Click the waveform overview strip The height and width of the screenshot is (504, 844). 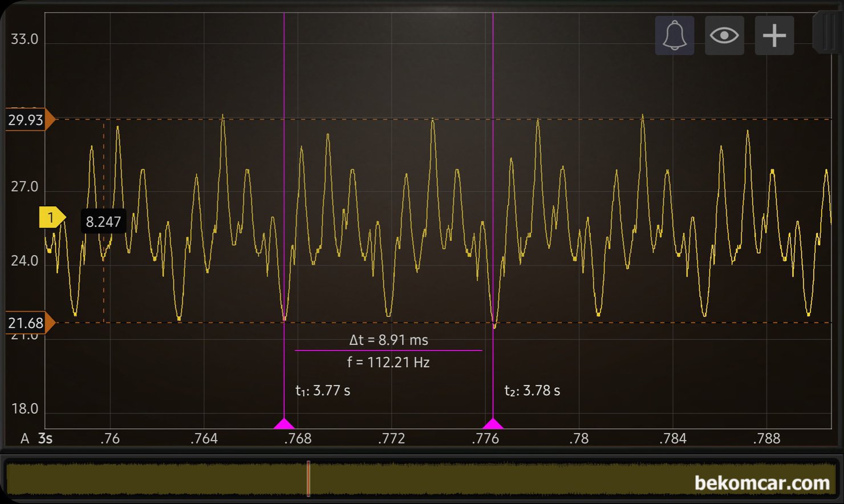click(x=421, y=479)
